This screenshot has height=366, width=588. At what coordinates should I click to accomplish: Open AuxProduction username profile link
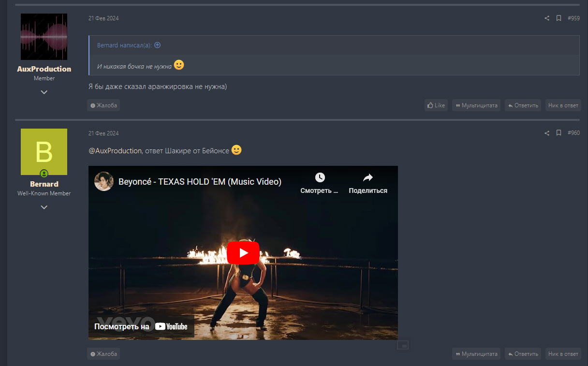pos(44,69)
